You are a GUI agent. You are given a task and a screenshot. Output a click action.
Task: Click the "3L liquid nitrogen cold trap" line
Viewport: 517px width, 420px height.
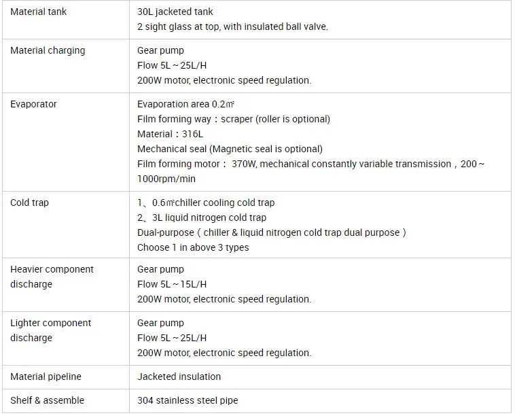(x=202, y=217)
